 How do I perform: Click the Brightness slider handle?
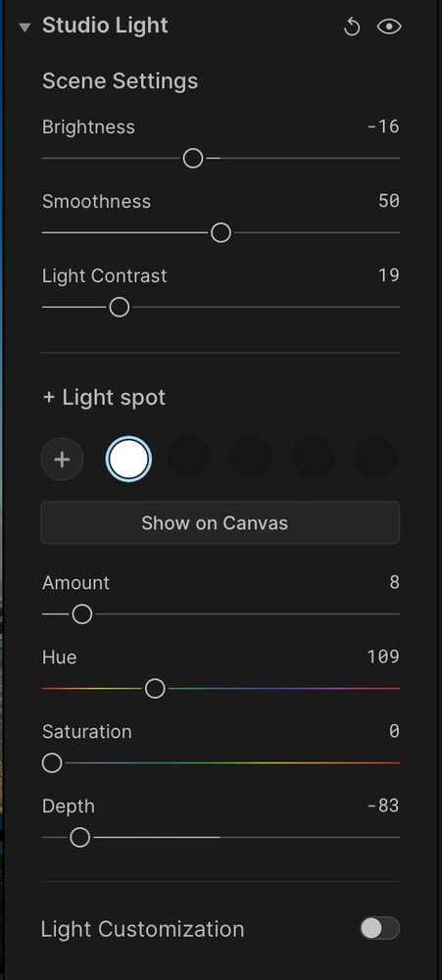193,158
